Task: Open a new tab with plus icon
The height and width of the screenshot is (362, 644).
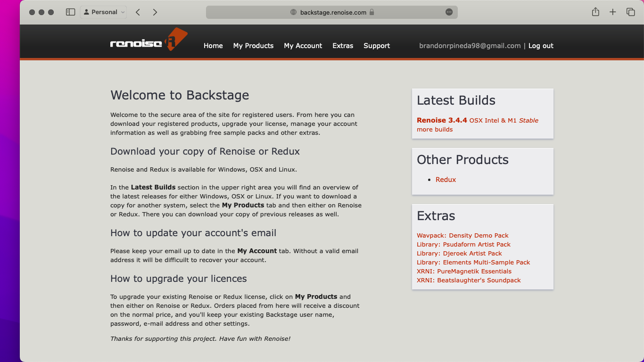Action: pos(613,12)
